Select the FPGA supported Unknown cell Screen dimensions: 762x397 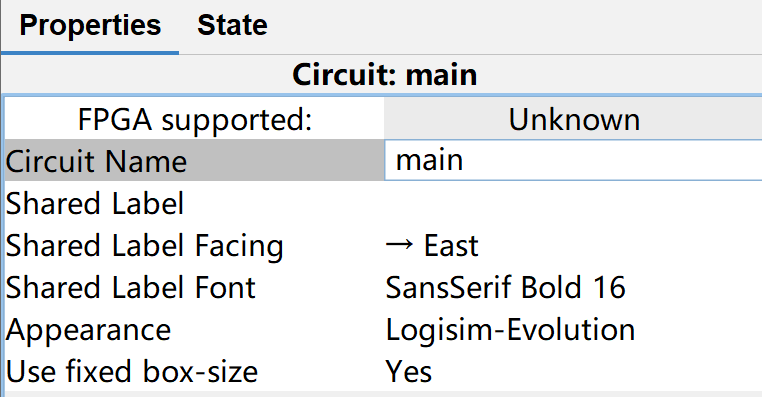[x=573, y=119]
